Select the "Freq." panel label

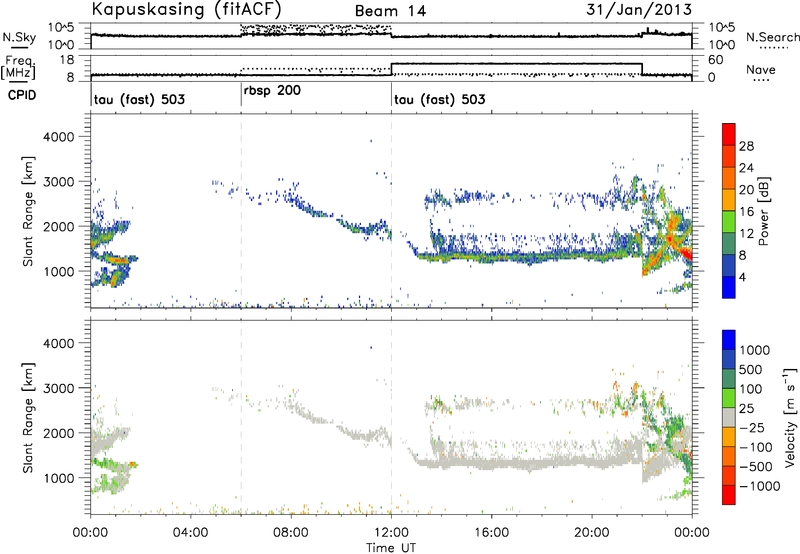tap(18, 61)
